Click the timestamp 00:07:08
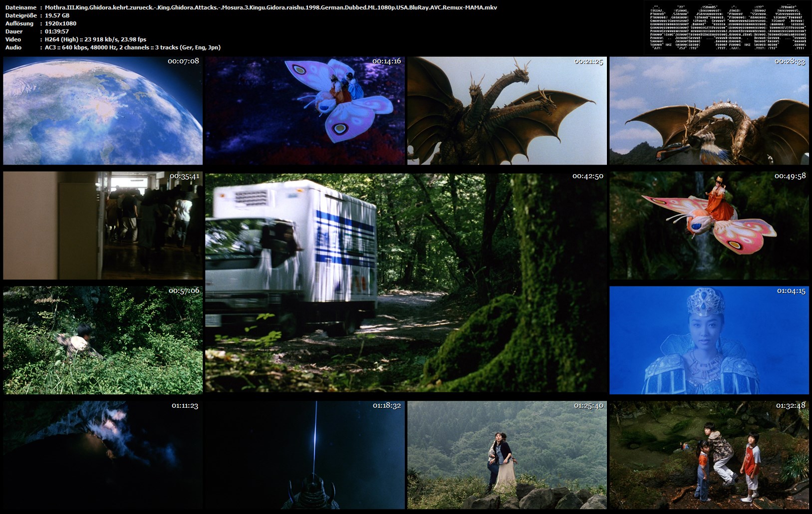Viewport: 812px width, 514px height. pos(184,61)
